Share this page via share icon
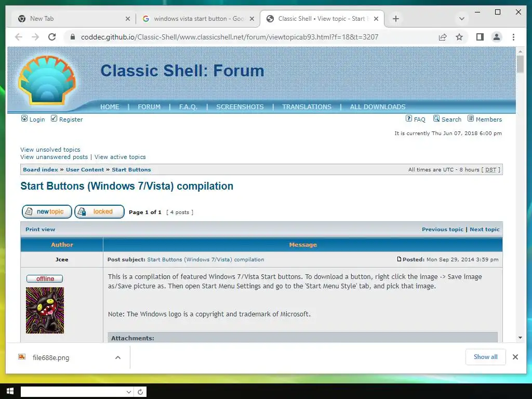Image resolution: width=532 pixels, height=399 pixels. 443,37
